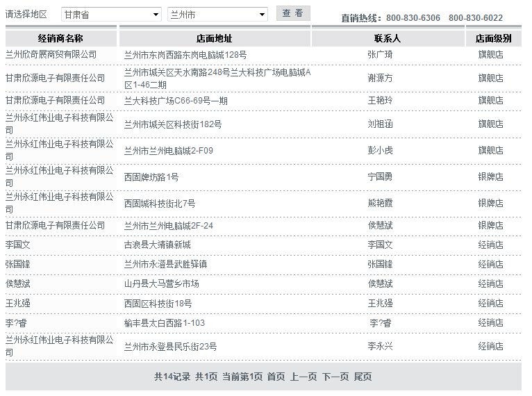Viewport: 532px width, 396px height.
Task: Select address 山丹县大马营乡市场
Action: (x=162, y=283)
